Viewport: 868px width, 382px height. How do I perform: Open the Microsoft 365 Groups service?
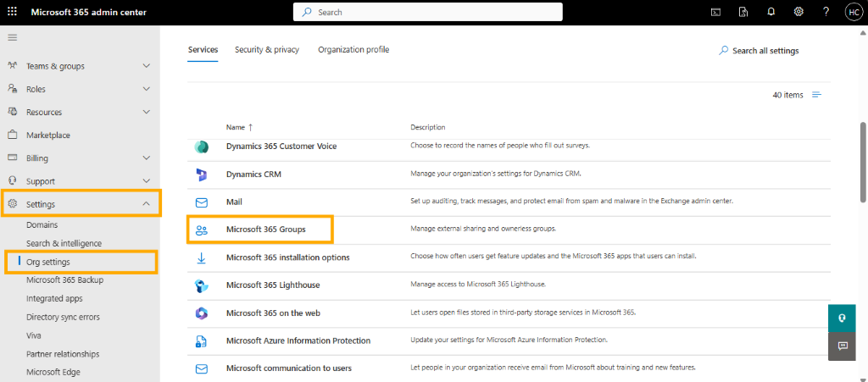[x=265, y=230]
